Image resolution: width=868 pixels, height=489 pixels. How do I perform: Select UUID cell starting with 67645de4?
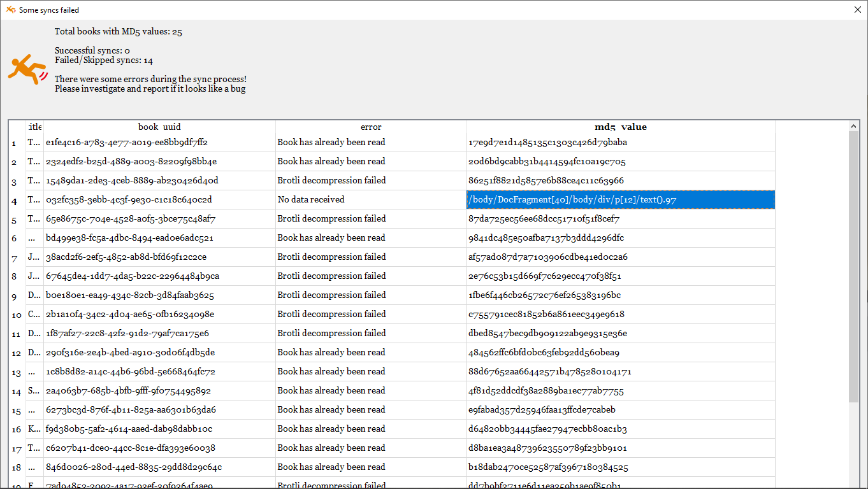click(x=159, y=276)
